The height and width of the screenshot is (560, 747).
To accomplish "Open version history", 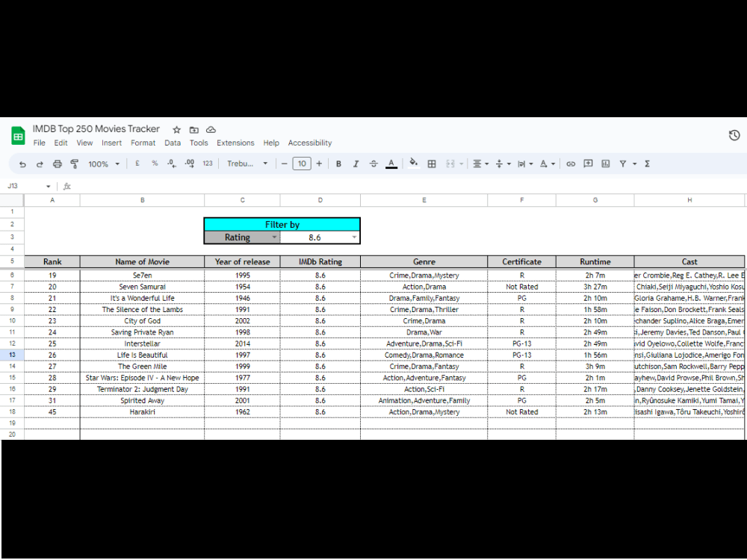I will tap(734, 135).
